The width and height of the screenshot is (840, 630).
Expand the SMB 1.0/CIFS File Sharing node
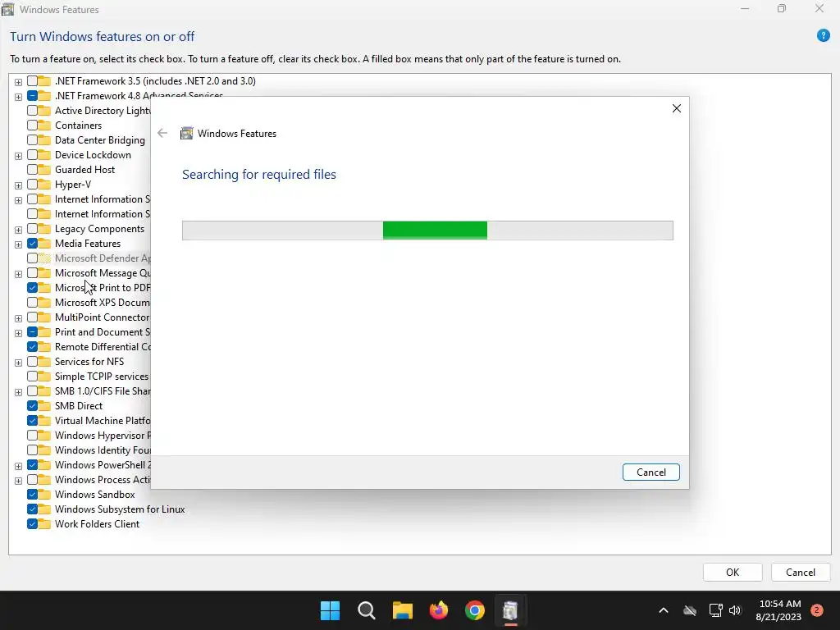[x=18, y=392]
